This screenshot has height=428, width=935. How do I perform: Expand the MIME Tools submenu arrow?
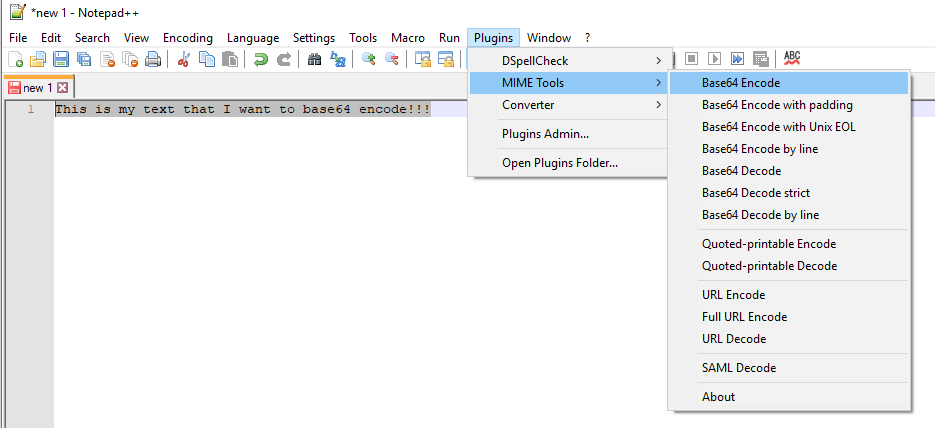(658, 83)
